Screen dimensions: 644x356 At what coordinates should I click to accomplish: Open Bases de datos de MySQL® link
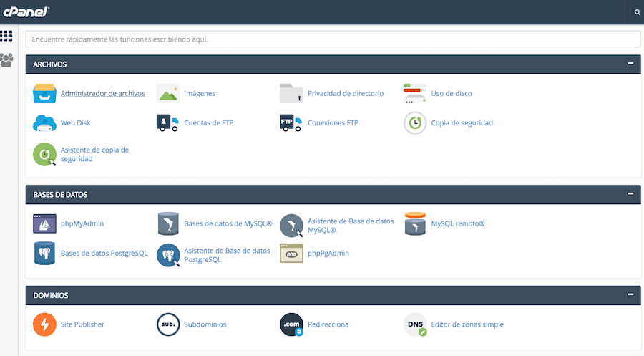[228, 223]
